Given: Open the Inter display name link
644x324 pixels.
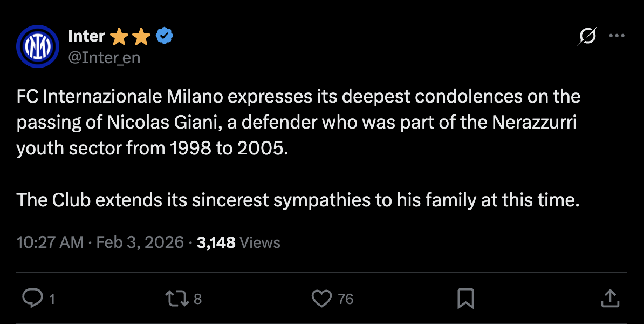Looking at the screenshot, I should 86,36.
